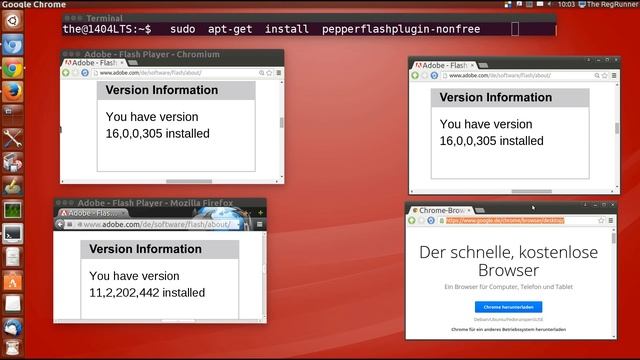This screenshot has height=360, width=640.
Task: Open new tab with plus in Firefox
Action: click(260, 212)
